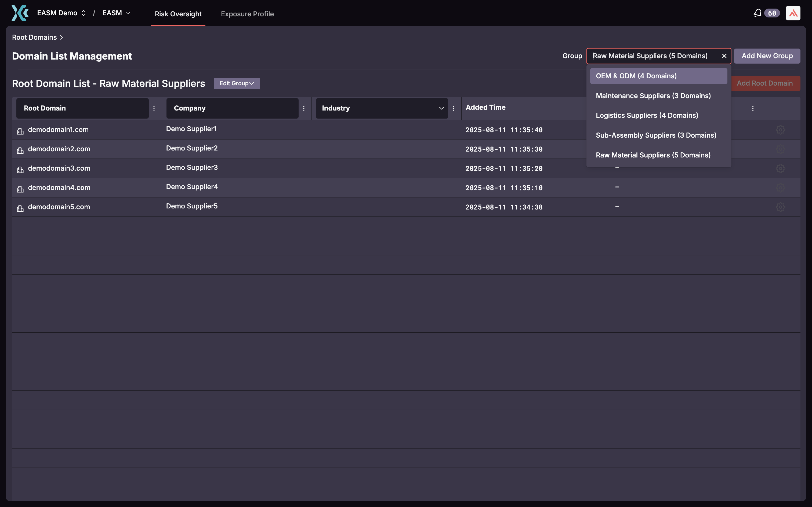The width and height of the screenshot is (812, 507).
Task: Select Logistics Suppliers from the group list
Action: click(x=647, y=115)
